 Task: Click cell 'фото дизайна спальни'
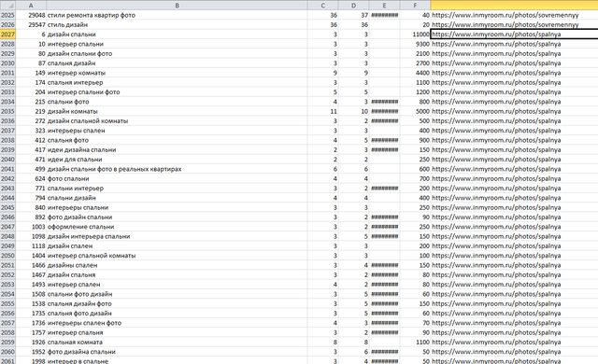[177, 352]
